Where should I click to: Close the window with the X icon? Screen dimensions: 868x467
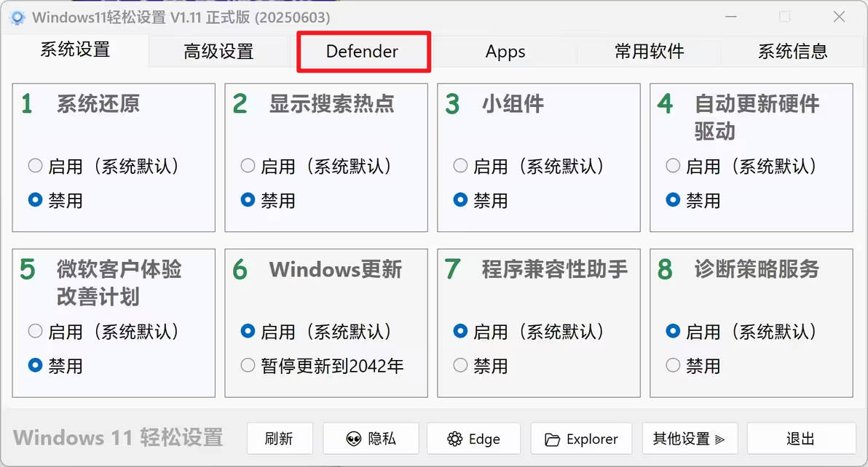tap(839, 17)
